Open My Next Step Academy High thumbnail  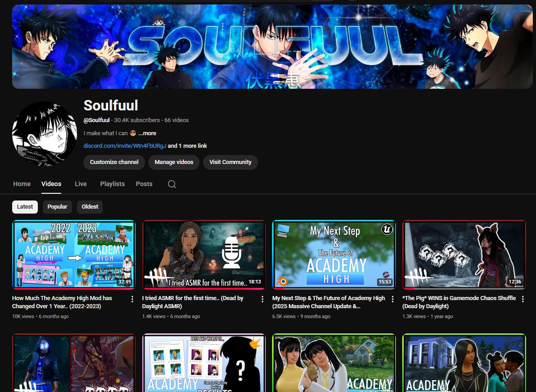coord(334,255)
